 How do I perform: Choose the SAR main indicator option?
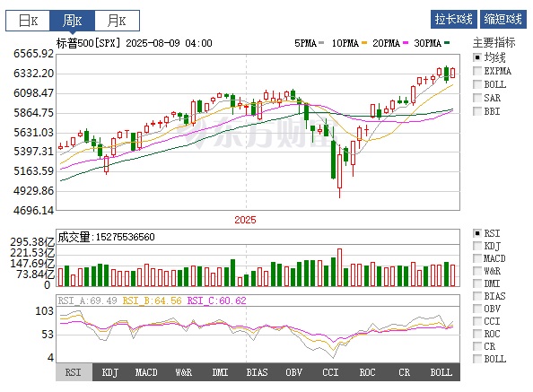pyautogui.click(x=477, y=98)
